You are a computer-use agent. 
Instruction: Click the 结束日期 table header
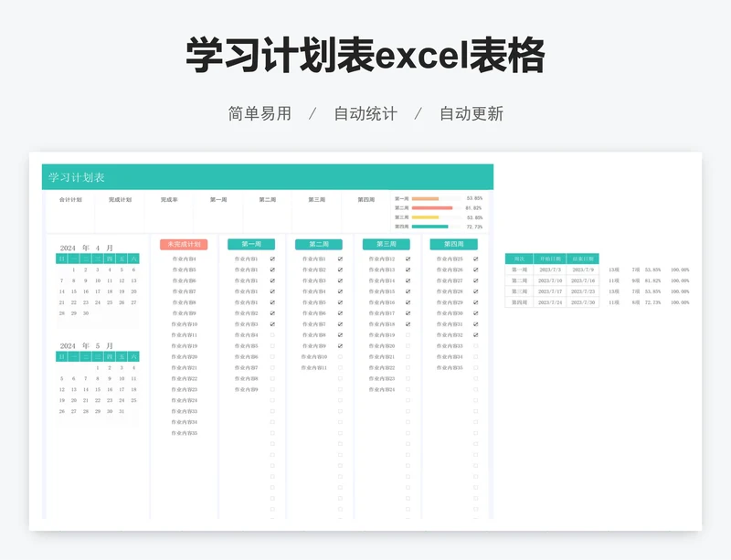[x=583, y=259]
